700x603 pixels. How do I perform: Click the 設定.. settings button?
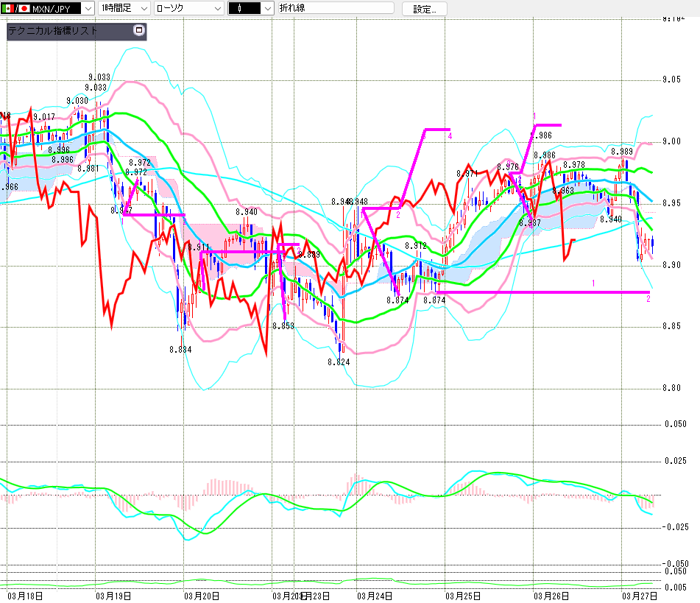tap(424, 9)
